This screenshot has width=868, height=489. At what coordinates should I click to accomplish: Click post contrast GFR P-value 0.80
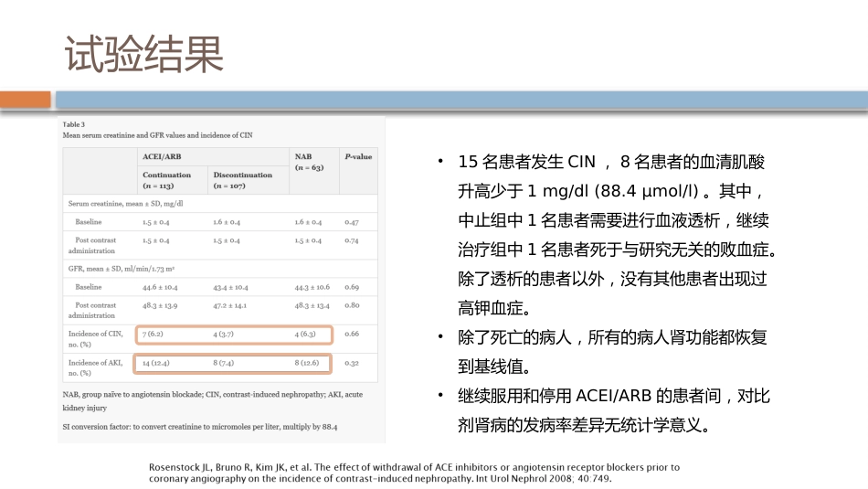(x=352, y=305)
